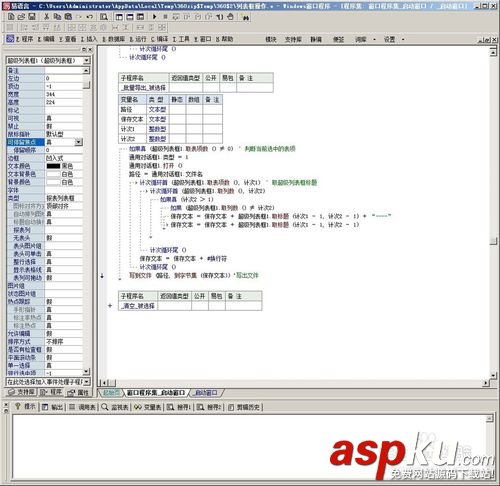Open the 可停留焦点 property value dropdown
This screenshot has width=500, height=486.
(78, 142)
